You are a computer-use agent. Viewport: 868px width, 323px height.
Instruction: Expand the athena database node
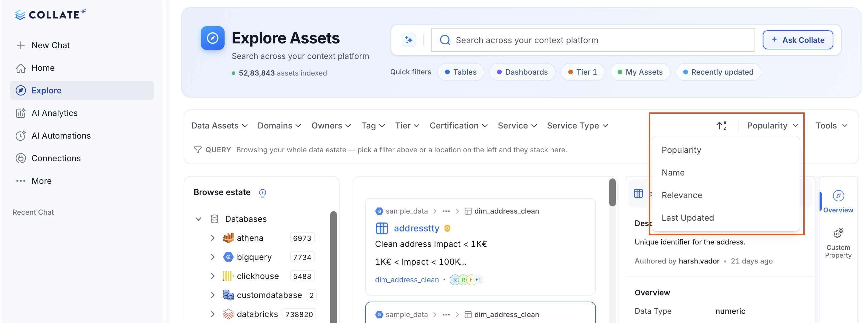pos(213,238)
